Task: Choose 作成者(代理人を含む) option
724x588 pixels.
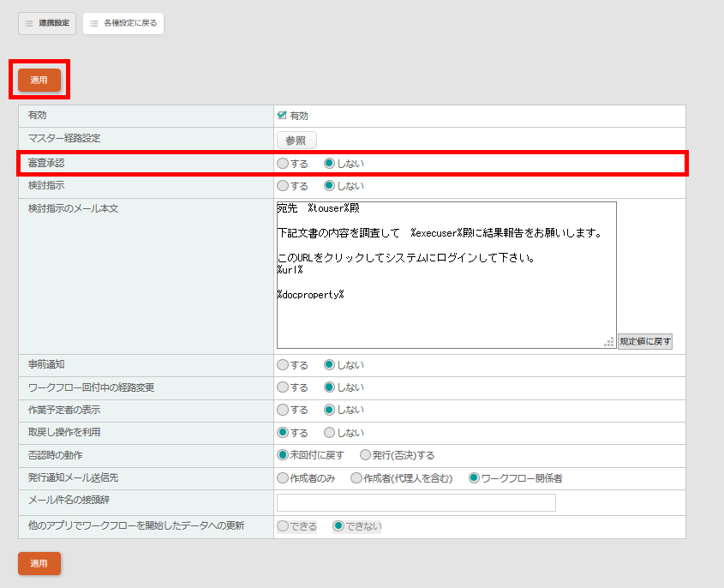Action: point(356,478)
